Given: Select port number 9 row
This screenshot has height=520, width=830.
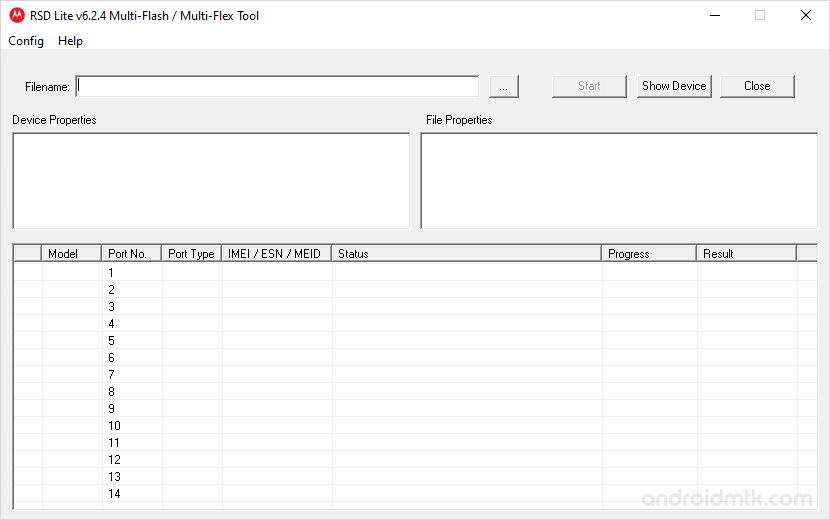Looking at the screenshot, I should tap(416, 408).
